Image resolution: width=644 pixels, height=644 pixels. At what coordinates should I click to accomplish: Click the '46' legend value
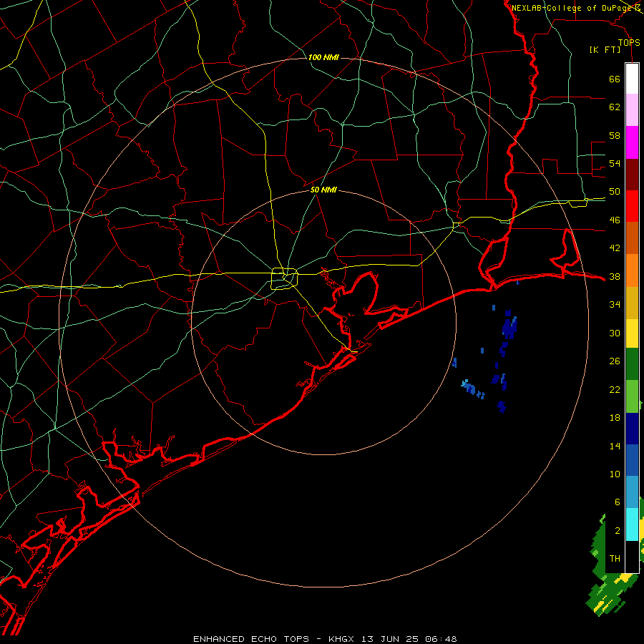615,220
